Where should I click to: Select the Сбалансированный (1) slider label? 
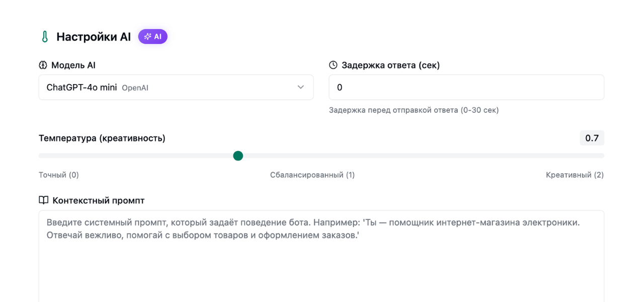tap(312, 175)
